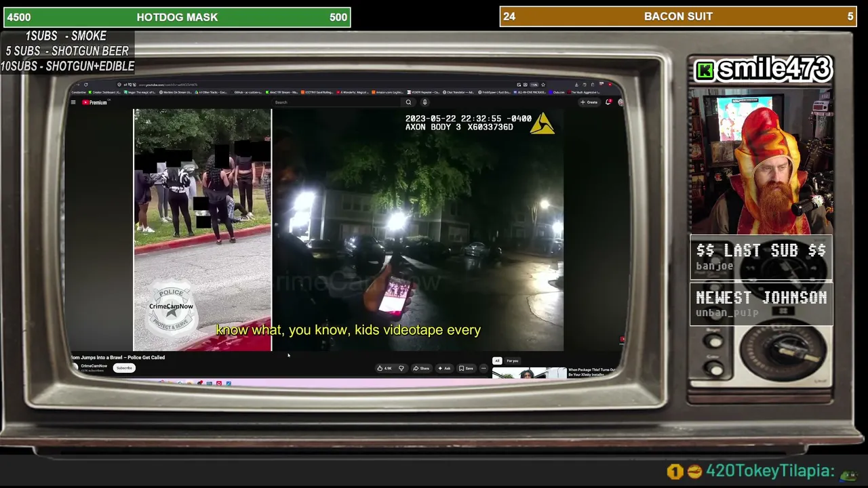Click the '5 SUBS - SHOTGUN BEER' text
This screenshot has width=868, height=488.
[67, 51]
